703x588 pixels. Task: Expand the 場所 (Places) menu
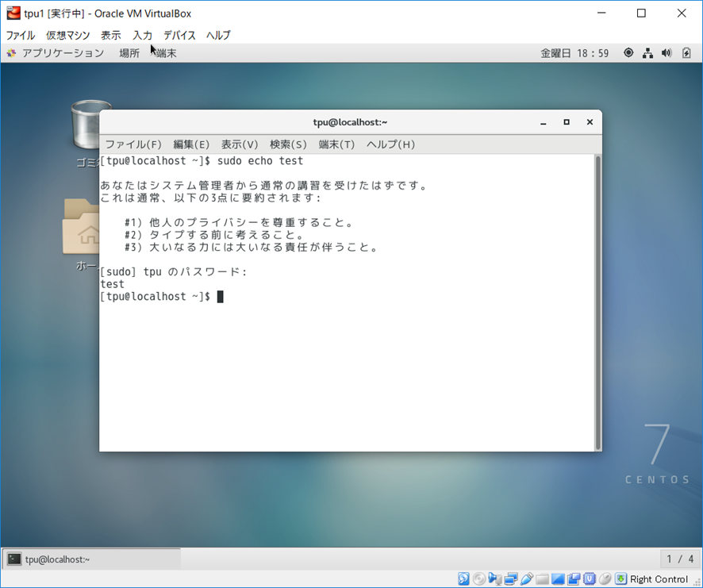pyautogui.click(x=129, y=52)
